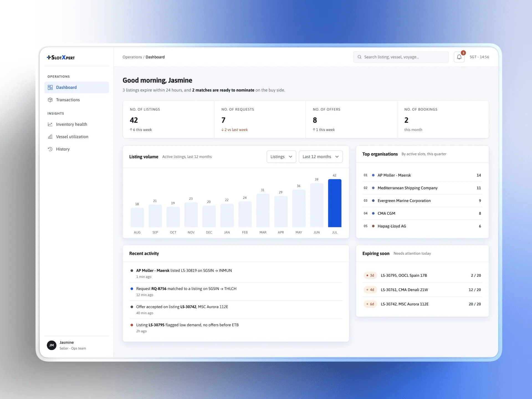Open the No. of Listings card
Viewport: 532px width, 399px height.
pos(168,119)
